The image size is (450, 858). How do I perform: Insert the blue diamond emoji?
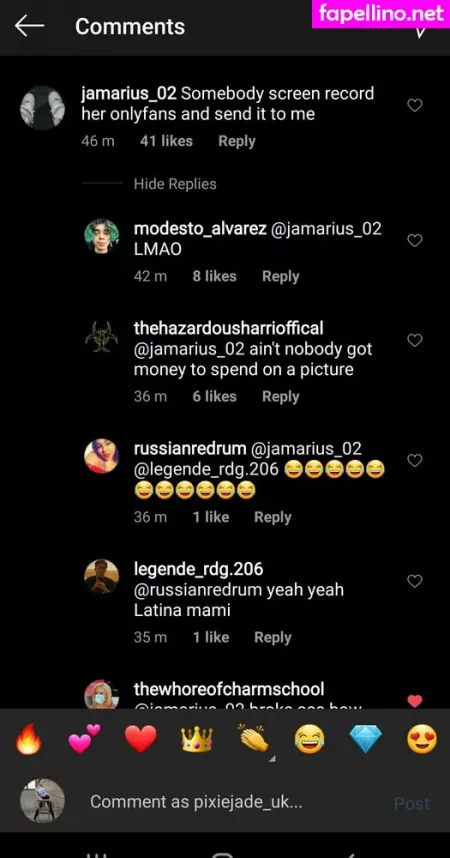[x=366, y=740]
